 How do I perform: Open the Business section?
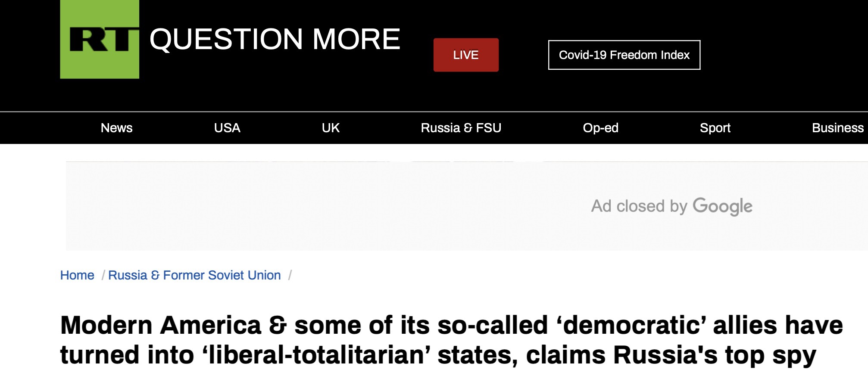coord(837,128)
